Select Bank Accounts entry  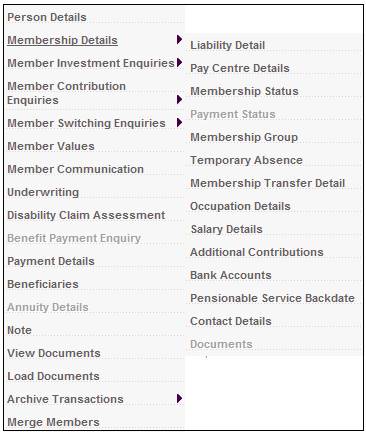point(231,275)
